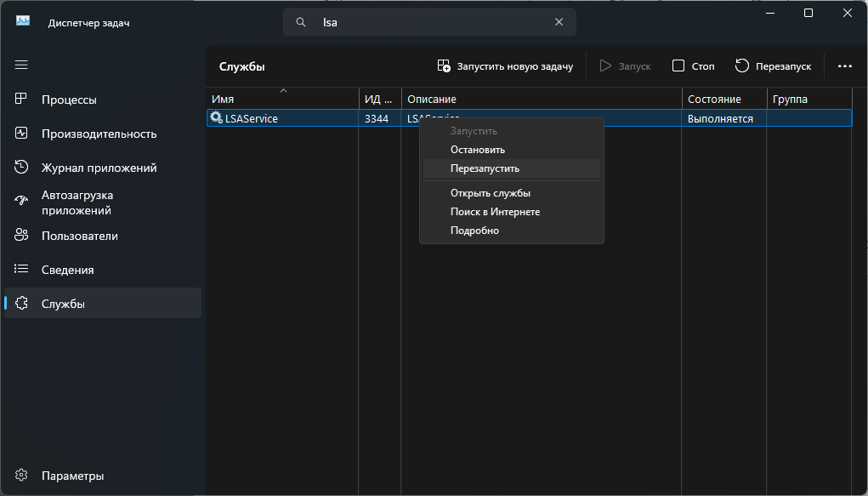Sort by the Состояние column header

724,99
